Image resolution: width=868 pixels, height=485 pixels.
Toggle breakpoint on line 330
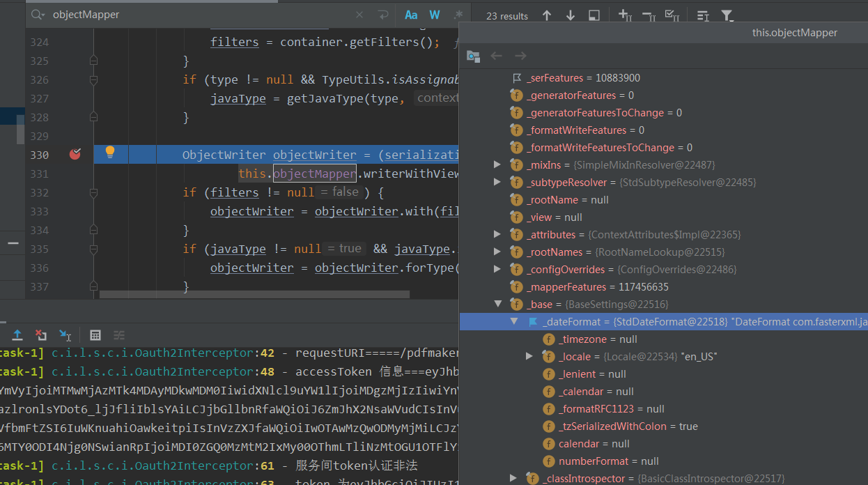(75, 154)
